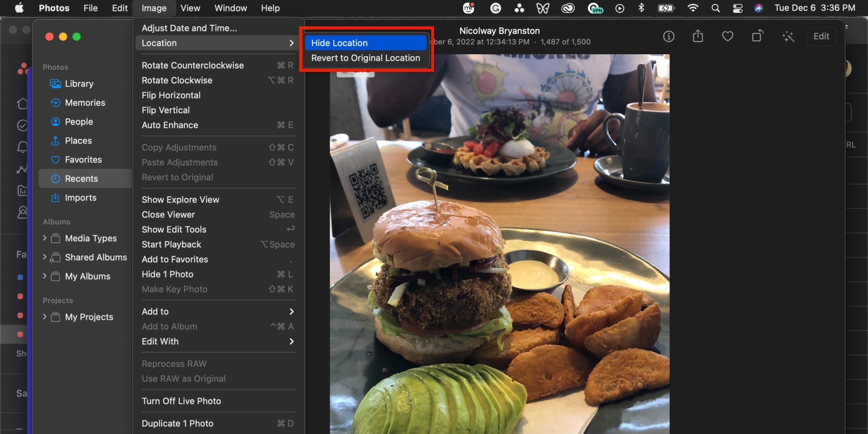Click the Share icon in toolbar
Image resolution: width=868 pixels, height=434 pixels.
click(x=698, y=36)
